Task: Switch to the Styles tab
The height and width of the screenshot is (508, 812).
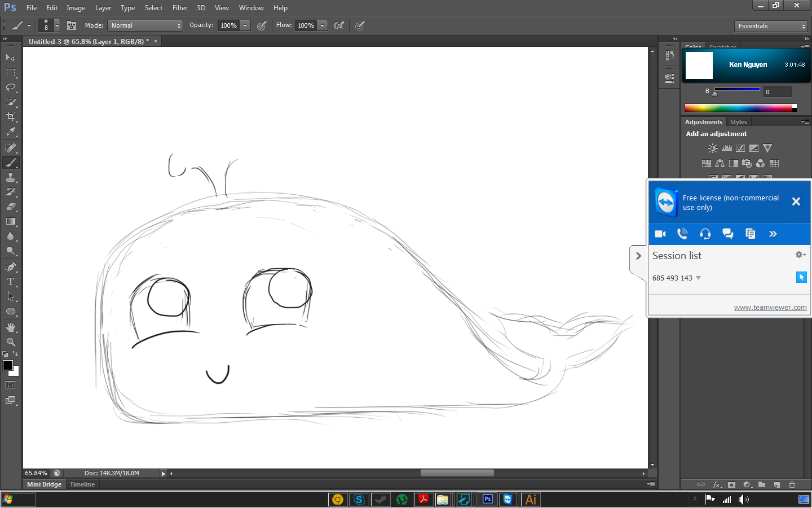Action: point(738,122)
